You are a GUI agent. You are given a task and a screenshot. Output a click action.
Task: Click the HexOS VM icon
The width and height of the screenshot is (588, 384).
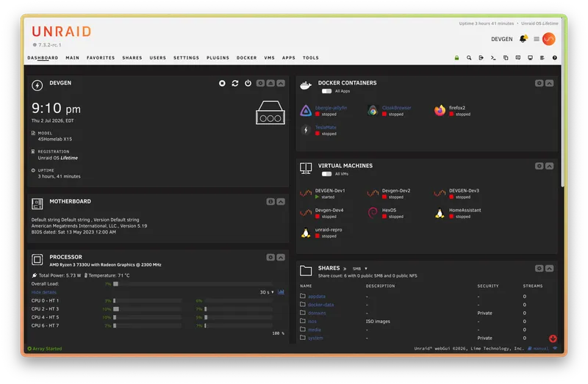pos(373,213)
